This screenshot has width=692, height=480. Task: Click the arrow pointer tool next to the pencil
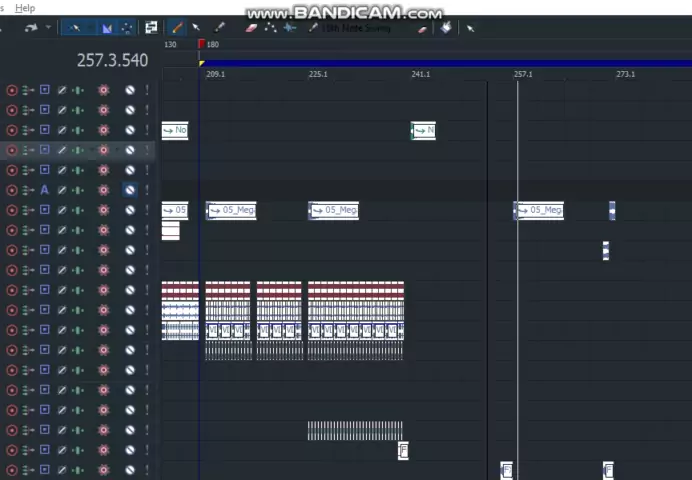pyautogui.click(x=197, y=28)
